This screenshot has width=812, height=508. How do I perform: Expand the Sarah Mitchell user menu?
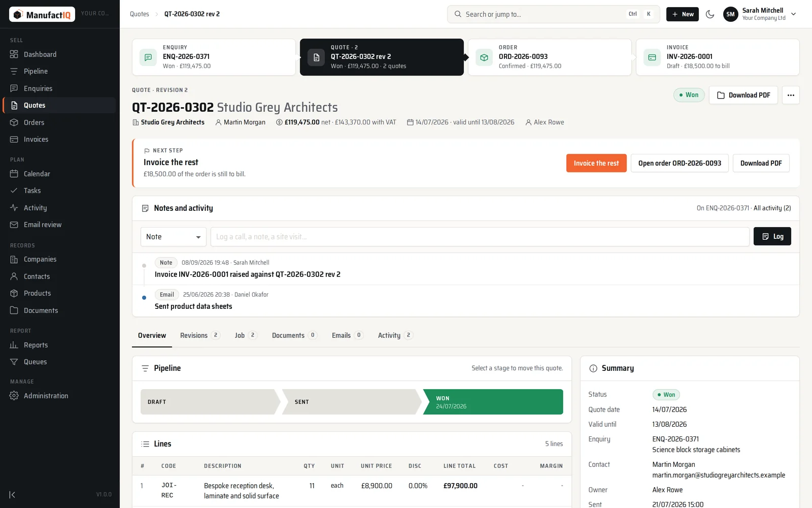point(760,14)
